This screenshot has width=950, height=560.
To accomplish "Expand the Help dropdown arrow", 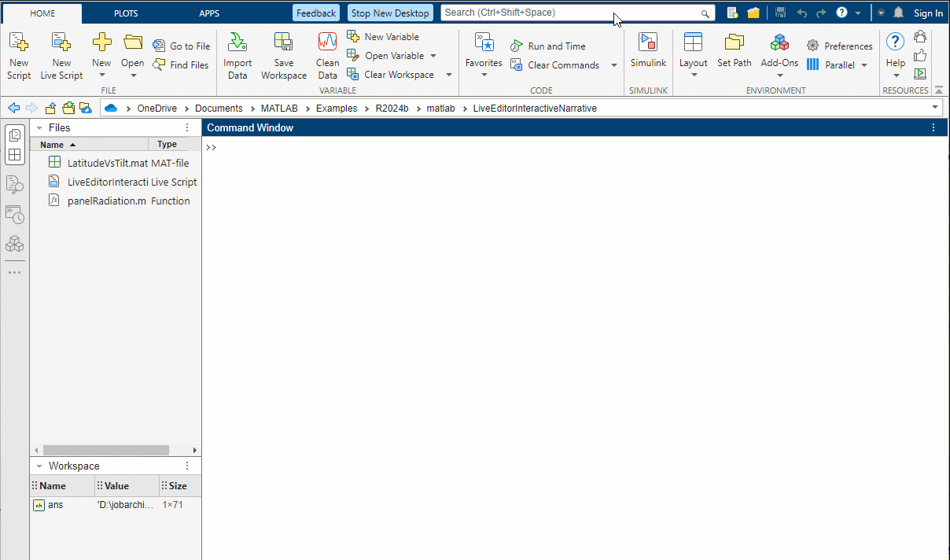I will point(895,74).
